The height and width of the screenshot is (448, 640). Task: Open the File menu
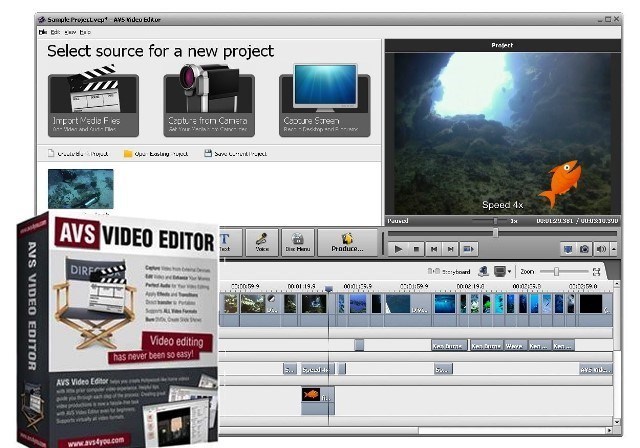[42, 32]
